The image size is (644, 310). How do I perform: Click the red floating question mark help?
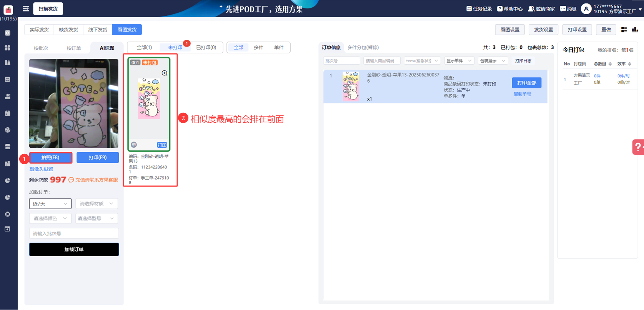[639, 147]
